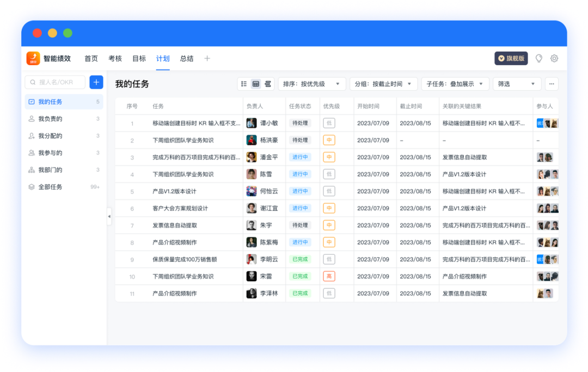The width and height of the screenshot is (588, 372).
Task: Go to the 考核 tab
Action: 115,58
